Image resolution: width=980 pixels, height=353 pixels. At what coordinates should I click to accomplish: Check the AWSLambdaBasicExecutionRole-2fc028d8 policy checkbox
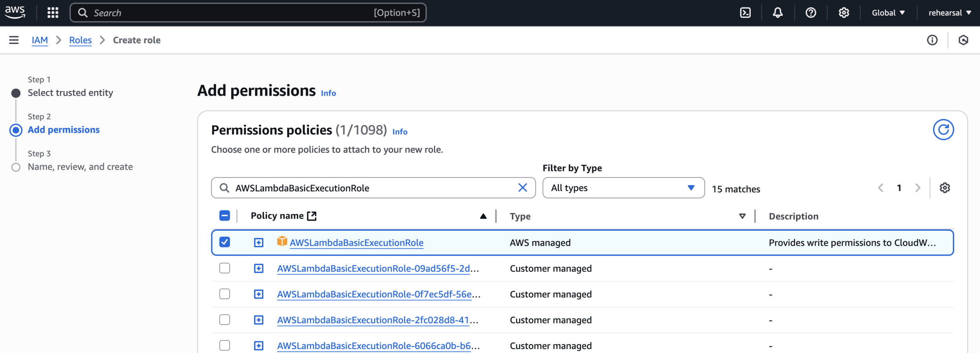(225, 320)
